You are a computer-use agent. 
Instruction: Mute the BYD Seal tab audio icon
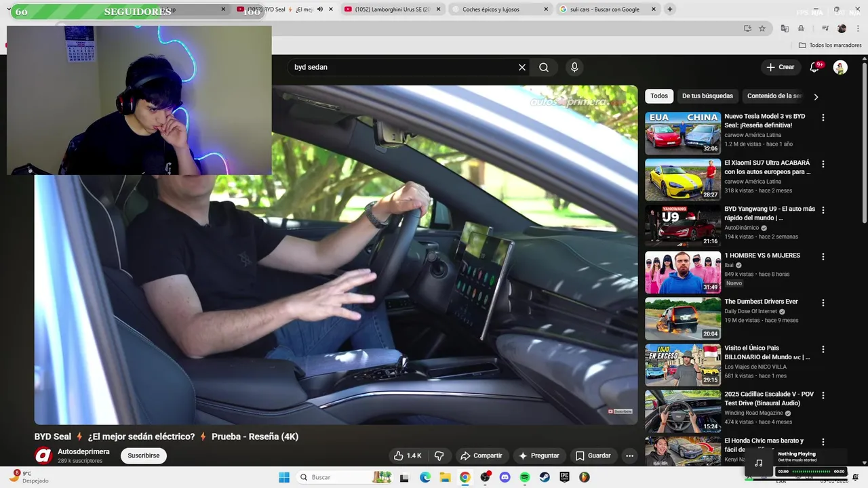click(x=320, y=9)
